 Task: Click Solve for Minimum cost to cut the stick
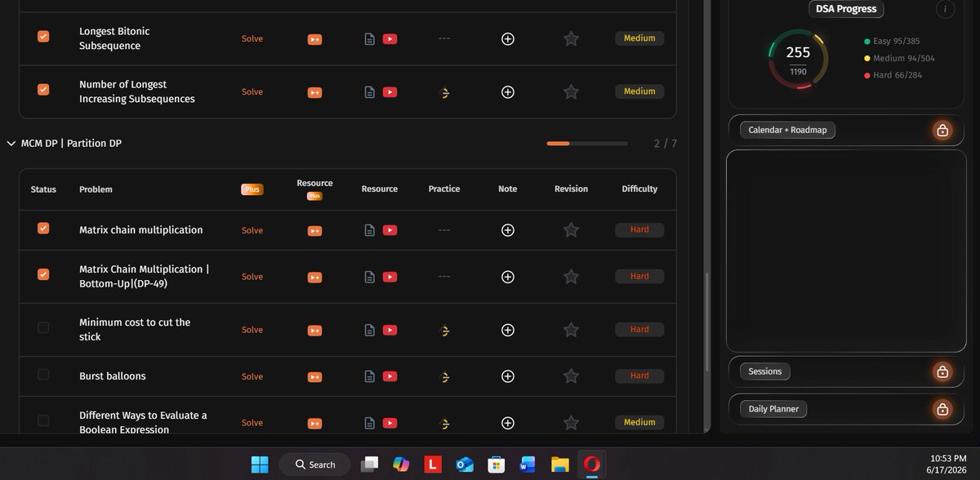click(x=252, y=331)
